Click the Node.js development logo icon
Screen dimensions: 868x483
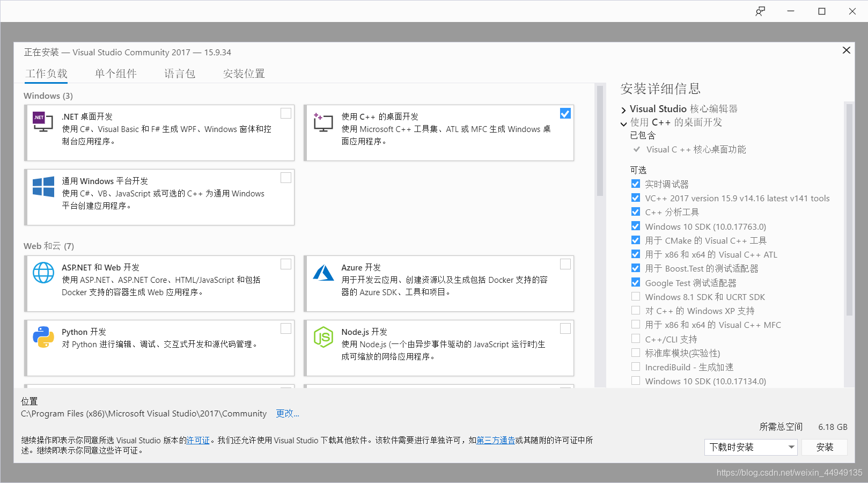click(323, 337)
